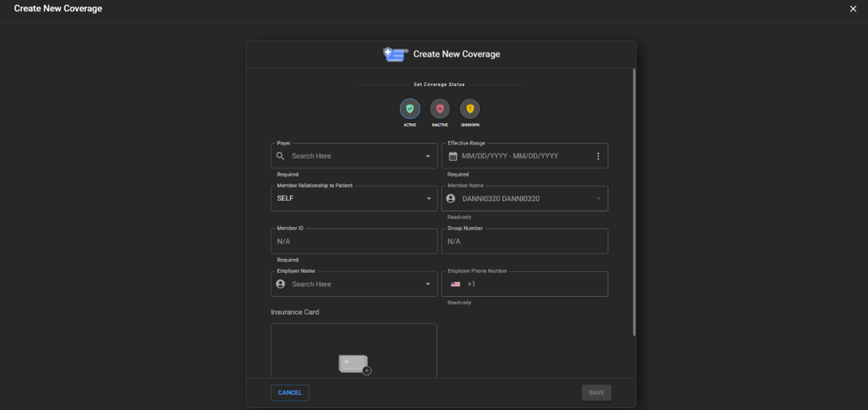The width and height of the screenshot is (868, 410).
Task: Click the Employer Name person icon
Action: (x=281, y=284)
